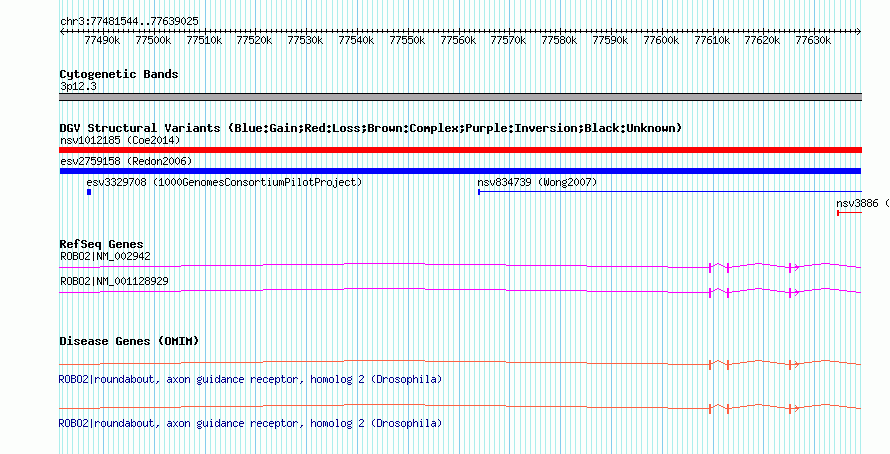Click the ROBO2|NM_001128929 transcript label
This screenshot has height=454, width=890.
pos(114,281)
